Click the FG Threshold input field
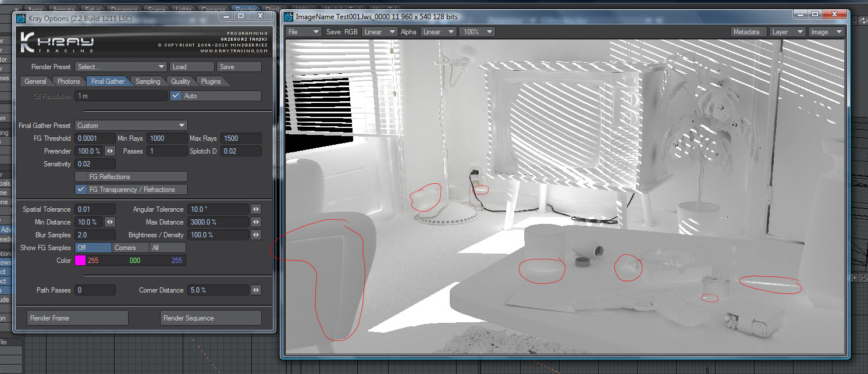The width and height of the screenshot is (868, 374). tap(95, 138)
